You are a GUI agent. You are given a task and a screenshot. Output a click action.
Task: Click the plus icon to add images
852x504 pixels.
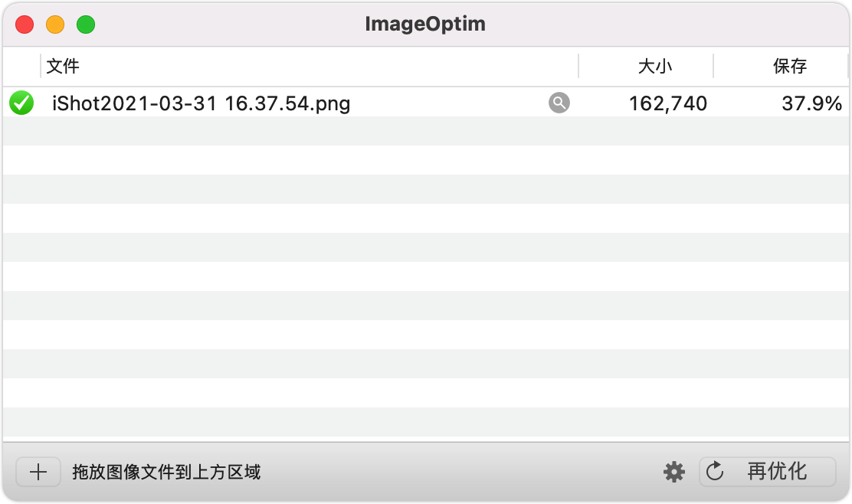click(38, 472)
